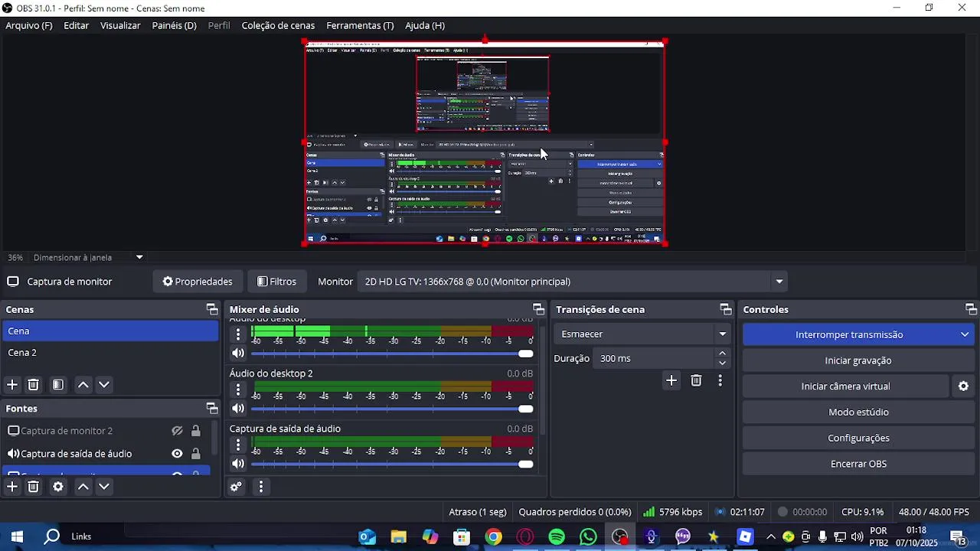Toggle lock on Captura de monitor 2

(196, 431)
